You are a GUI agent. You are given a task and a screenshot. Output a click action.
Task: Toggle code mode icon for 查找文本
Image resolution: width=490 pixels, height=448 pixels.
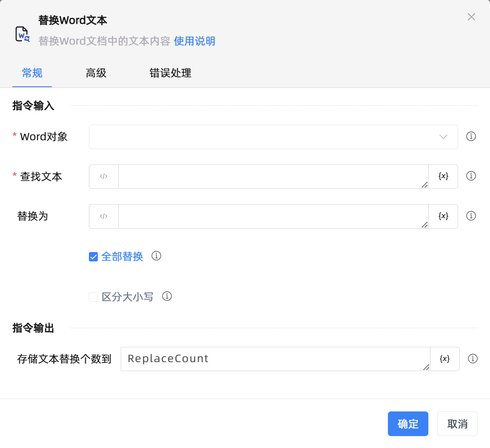tap(104, 176)
